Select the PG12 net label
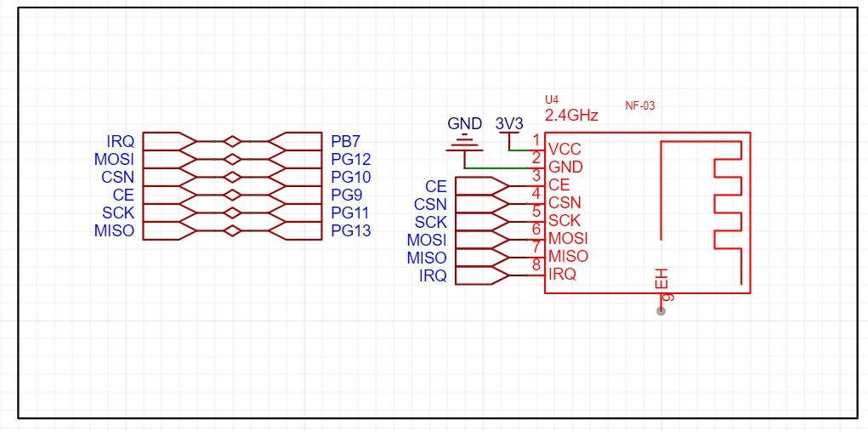868x431 pixels. (350, 159)
